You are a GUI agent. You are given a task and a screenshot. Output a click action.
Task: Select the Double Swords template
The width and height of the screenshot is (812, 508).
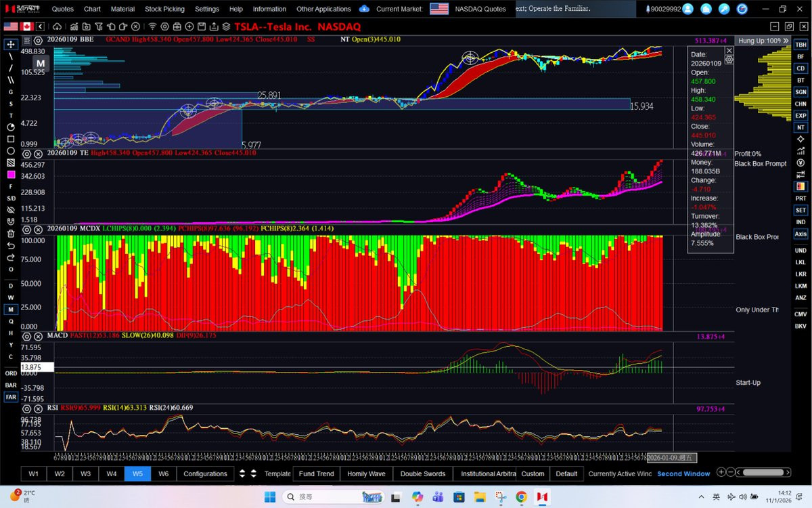(422, 473)
